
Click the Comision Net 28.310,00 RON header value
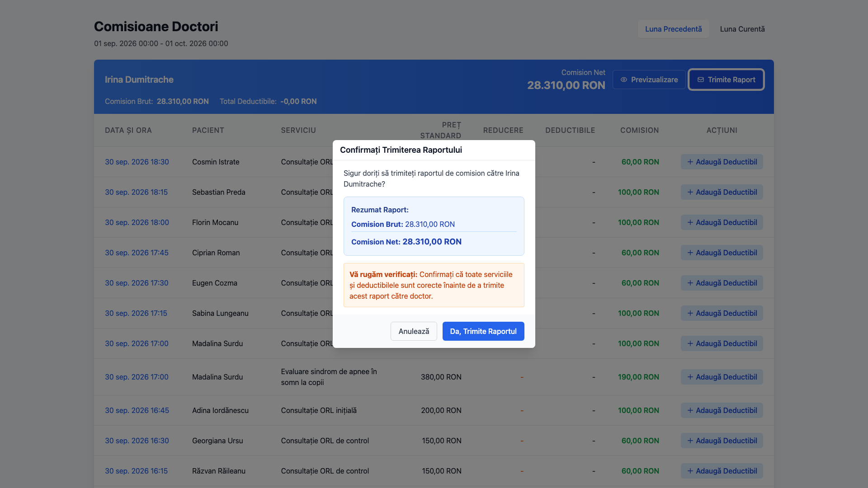tap(566, 85)
